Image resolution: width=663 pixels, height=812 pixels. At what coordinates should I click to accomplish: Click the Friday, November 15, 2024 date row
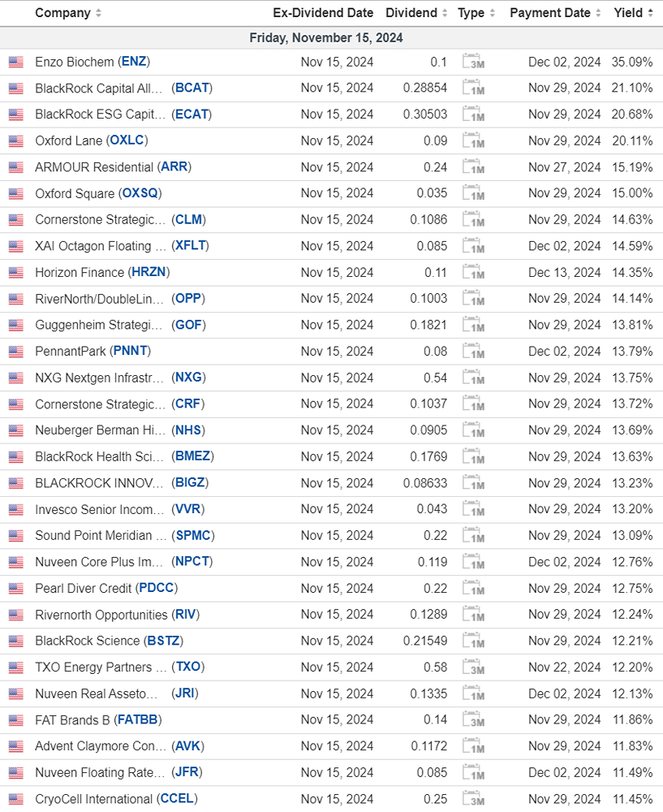pos(326,38)
